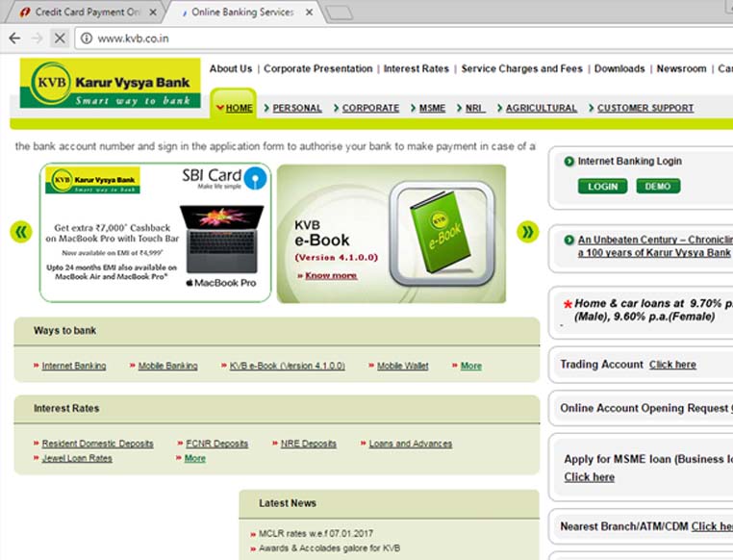This screenshot has height=560, width=733.
Task: Open Mobile Banking link
Action: (167, 366)
